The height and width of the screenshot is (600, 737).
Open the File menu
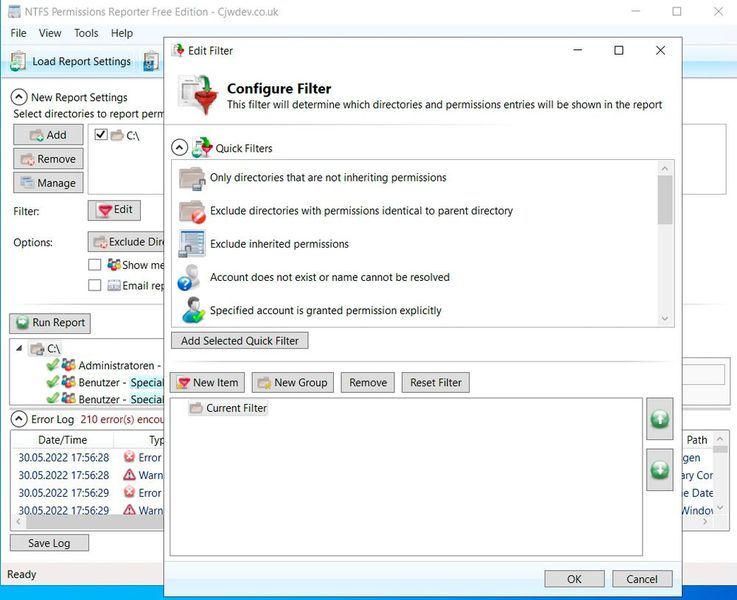coord(18,33)
